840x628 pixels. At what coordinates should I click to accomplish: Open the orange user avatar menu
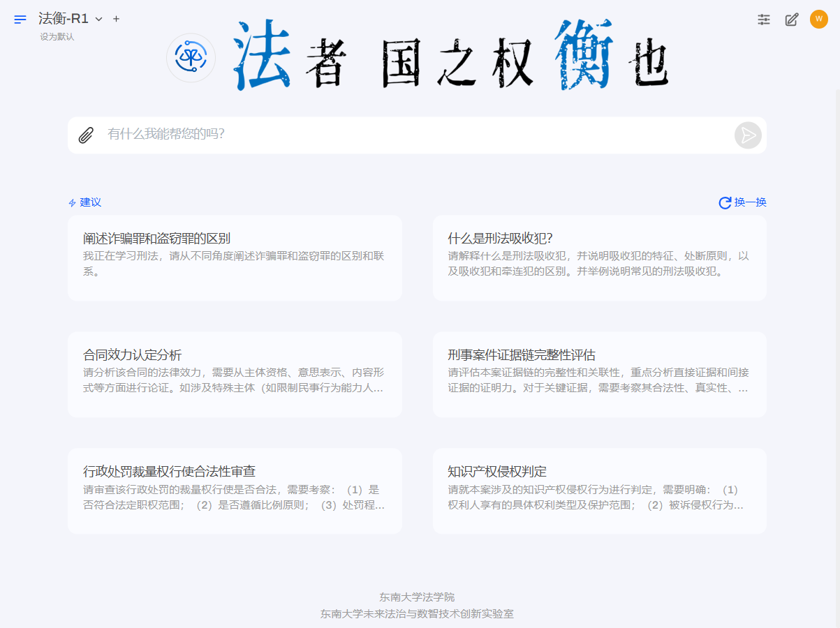click(818, 20)
